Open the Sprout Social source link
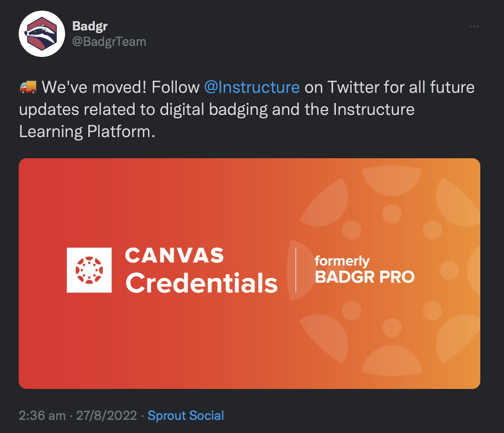Viewport: 504px width, 433px height. (x=185, y=415)
